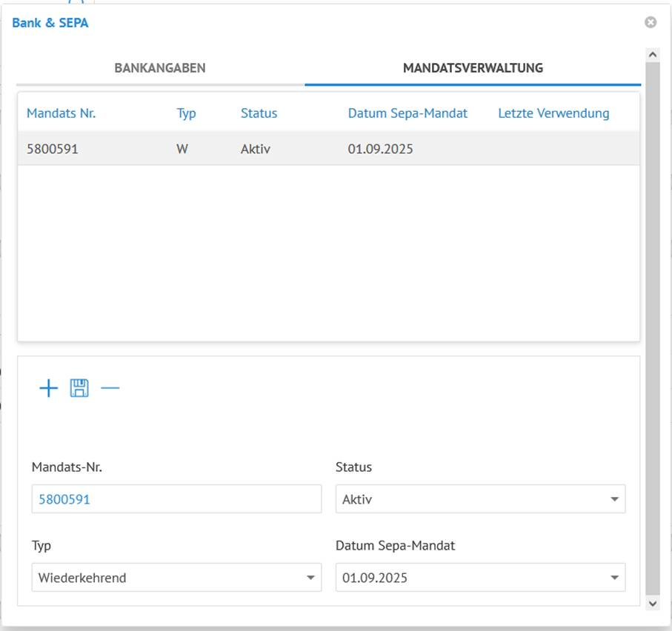Open the Datum Sepa-Mandat date picker
Viewport: 672px width, 631px height.
coord(614,578)
